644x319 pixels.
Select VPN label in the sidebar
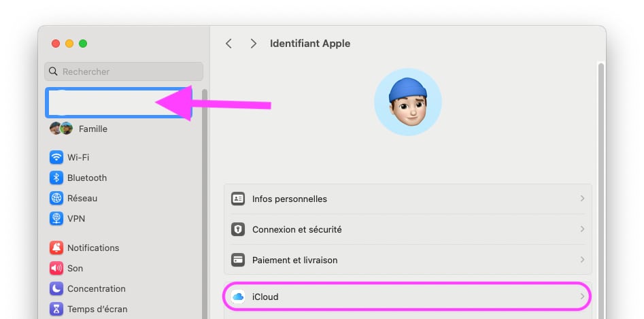pos(76,218)
